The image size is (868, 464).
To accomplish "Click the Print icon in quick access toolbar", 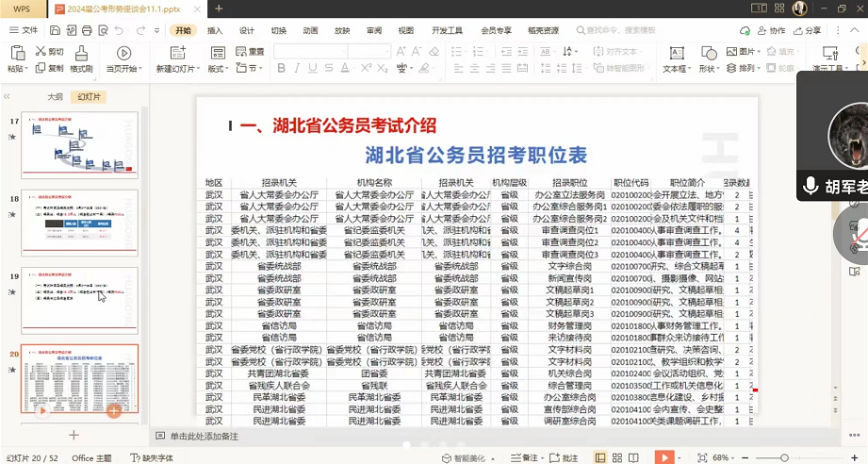I will pyautogui.click(x=89, y=30).
